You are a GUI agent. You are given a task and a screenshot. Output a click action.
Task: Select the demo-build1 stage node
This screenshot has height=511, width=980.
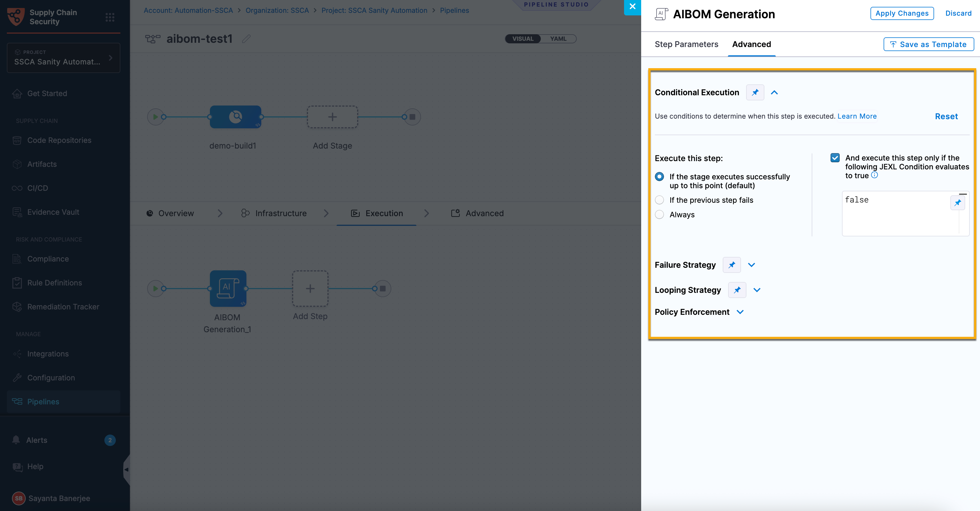(236, 117)
